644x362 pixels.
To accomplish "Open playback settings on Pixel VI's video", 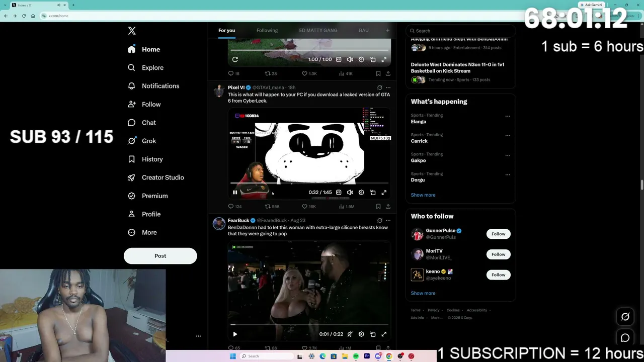I will point(361,192).
